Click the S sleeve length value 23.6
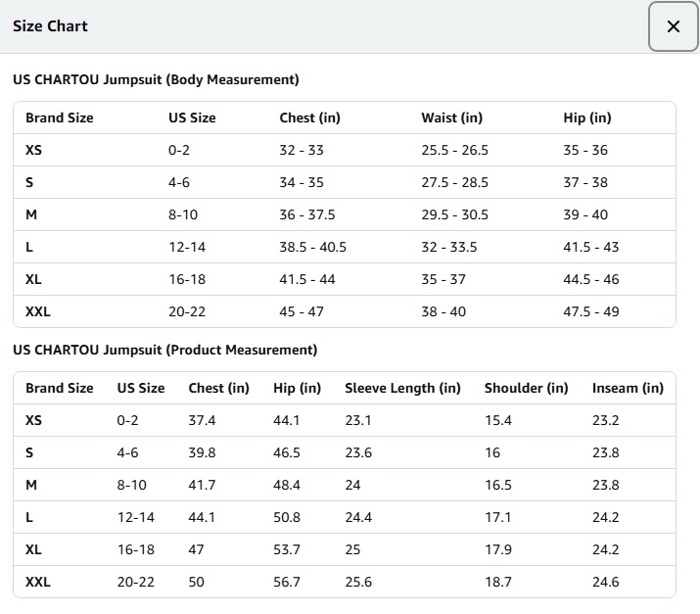Viewport: 700px width, 614px height. [x=358, y=452]
